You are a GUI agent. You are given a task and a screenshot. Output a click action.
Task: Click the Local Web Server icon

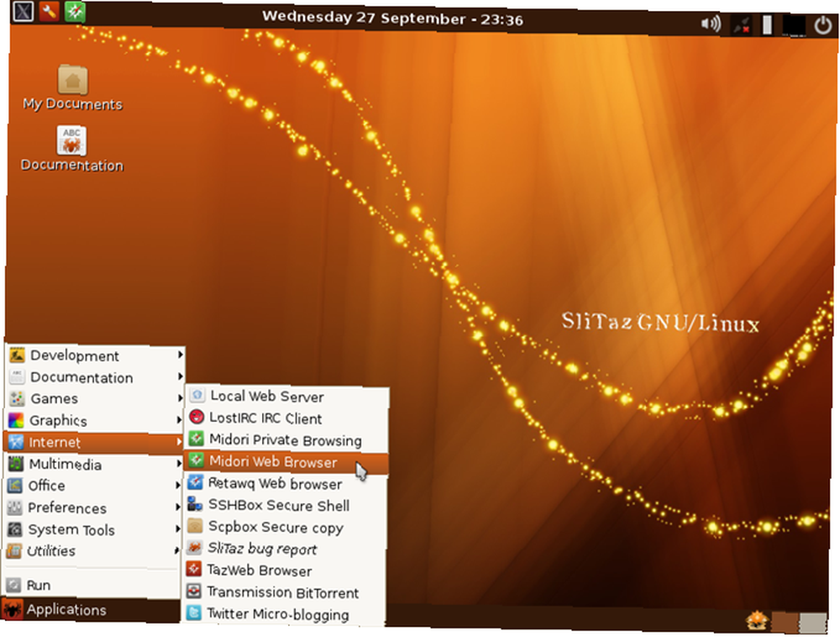(x=197, y=395)
